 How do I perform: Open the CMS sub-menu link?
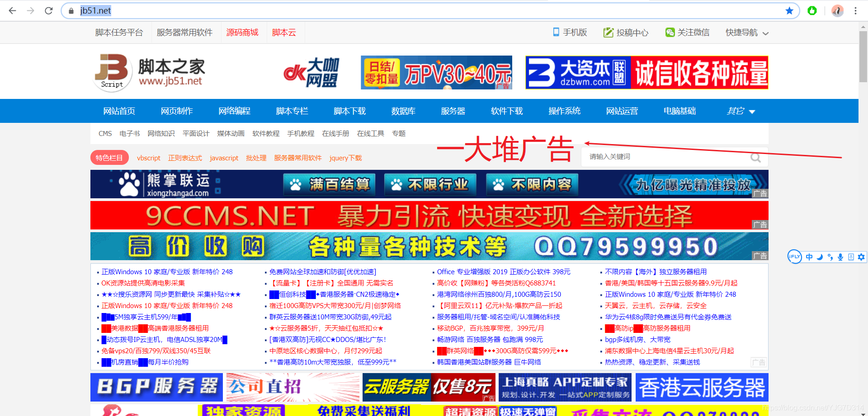[x=105, y=134]
